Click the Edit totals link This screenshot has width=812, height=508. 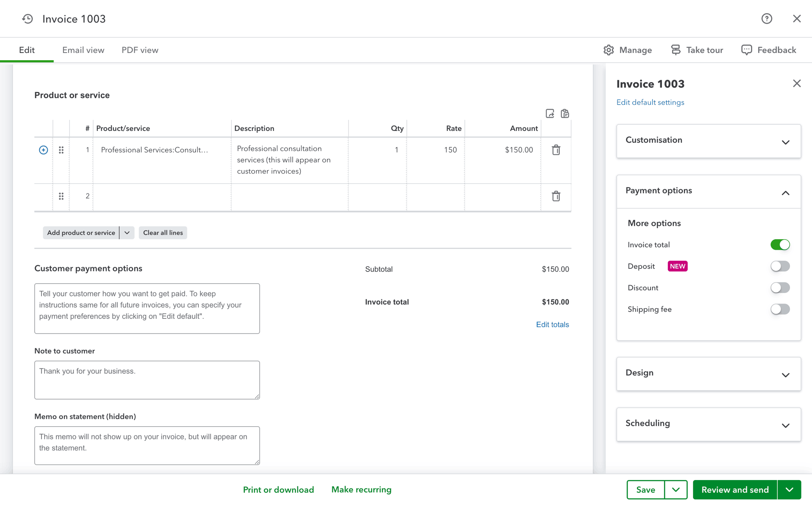coord(552,325)
